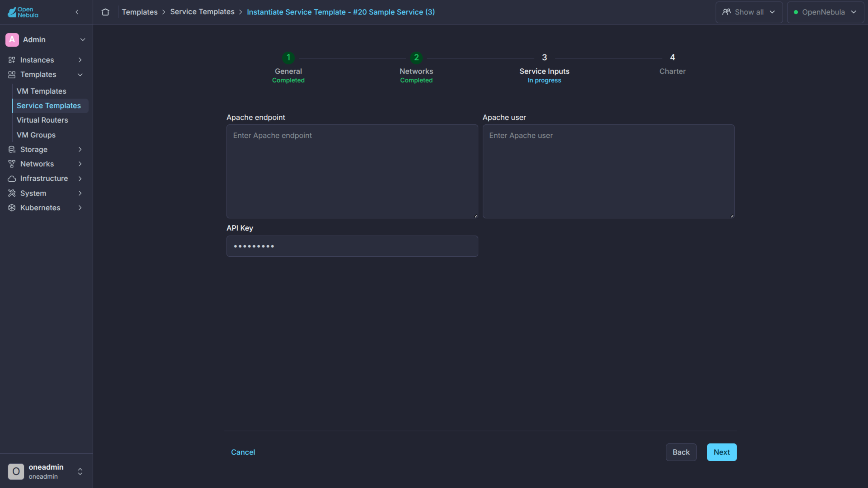Screen dimensions: 868x488
Task: Click the Kubernetes label in sidebar
Action: coord(40,208)
